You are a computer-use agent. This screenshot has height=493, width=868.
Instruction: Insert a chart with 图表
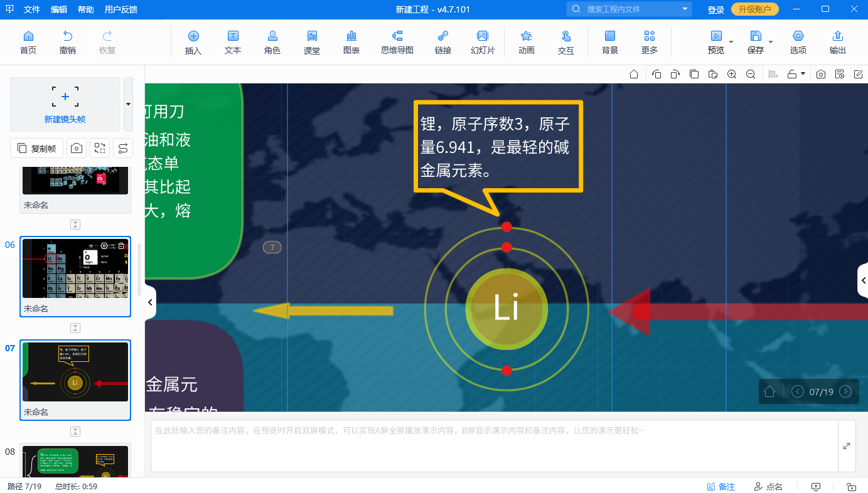click(351, 42)
